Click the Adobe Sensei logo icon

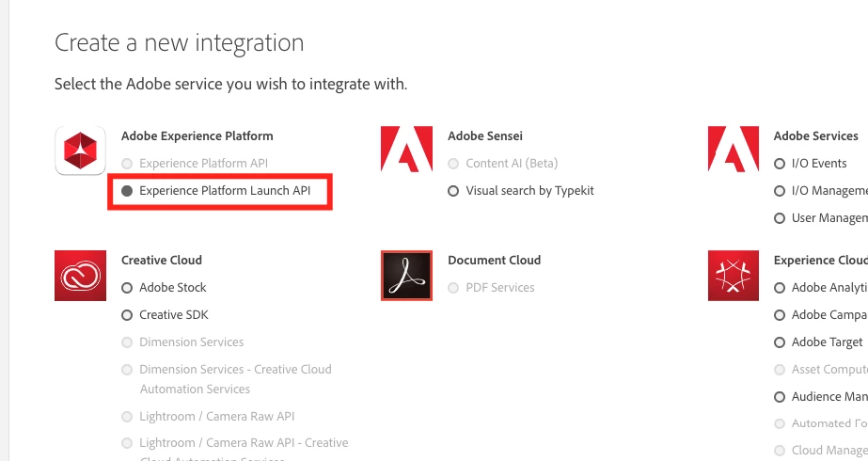click(x=406, y=149)
